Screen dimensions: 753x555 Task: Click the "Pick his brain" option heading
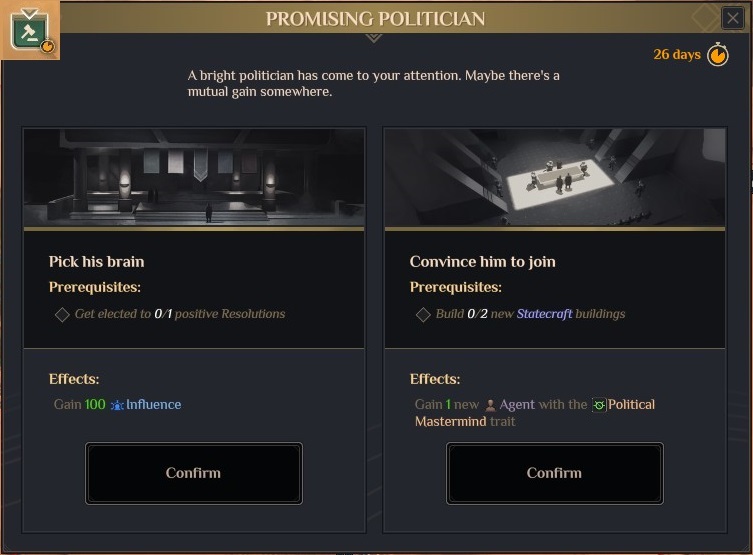(97, 262)
